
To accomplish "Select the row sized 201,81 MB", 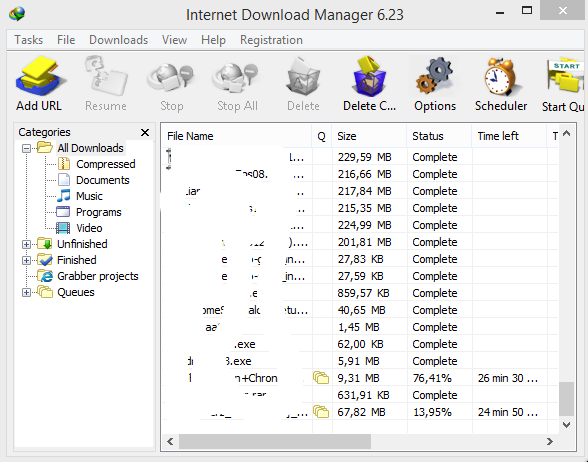I will (x=361, y=242).
